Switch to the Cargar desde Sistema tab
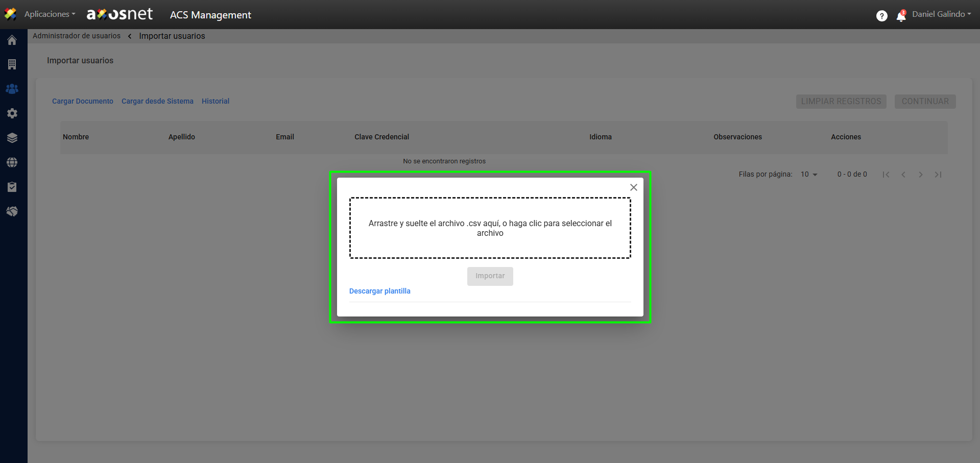This screenshot has width=980, height=463. pos(157,101)
